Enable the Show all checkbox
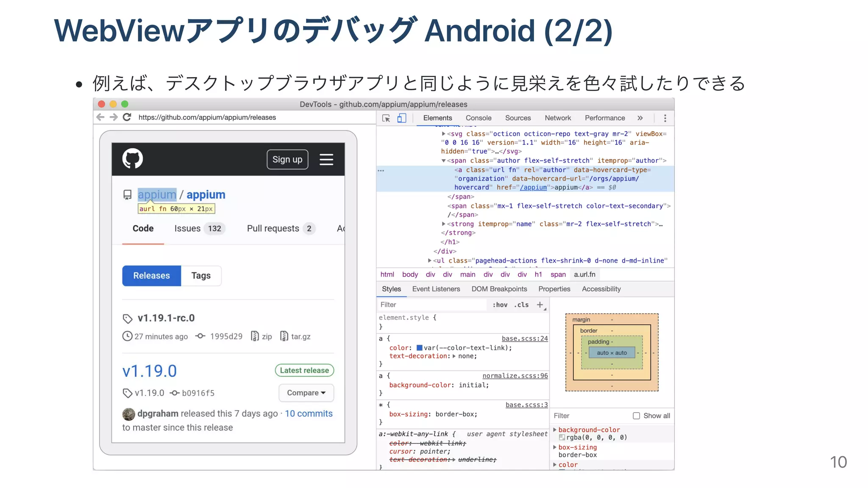The width and height of the screenshot is (868, 488). tap(636, 416)
